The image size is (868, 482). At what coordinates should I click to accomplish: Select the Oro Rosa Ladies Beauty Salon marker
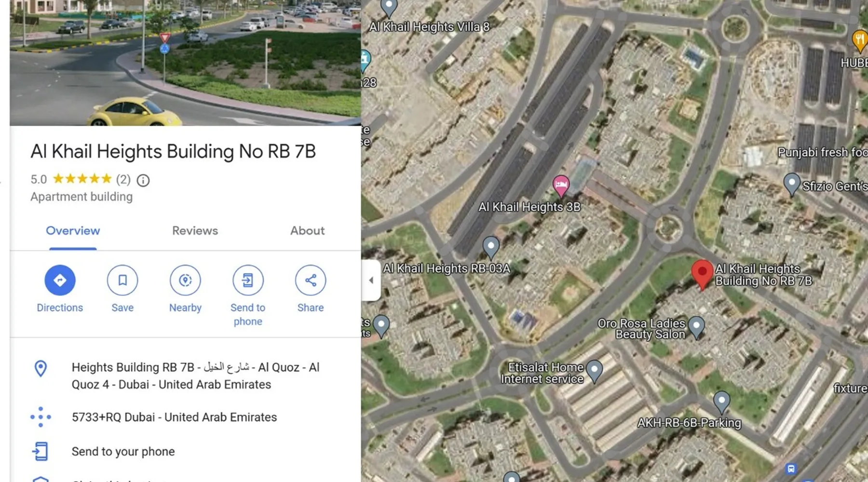click(x=696, y=328)
